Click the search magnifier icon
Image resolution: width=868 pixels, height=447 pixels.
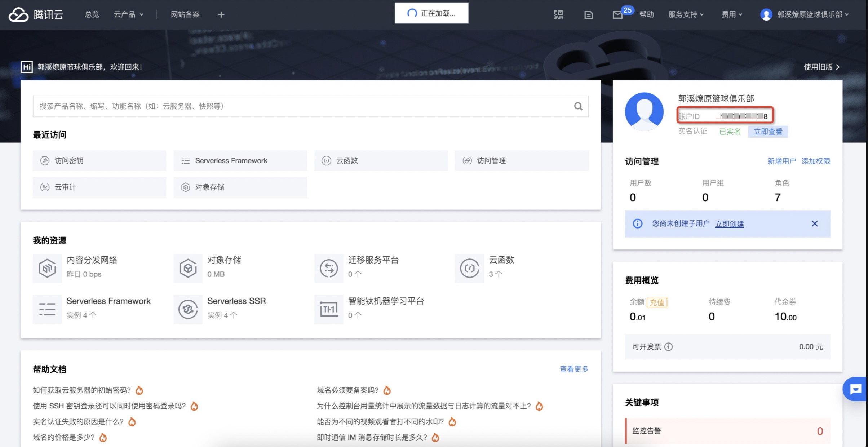coord(578,106)
